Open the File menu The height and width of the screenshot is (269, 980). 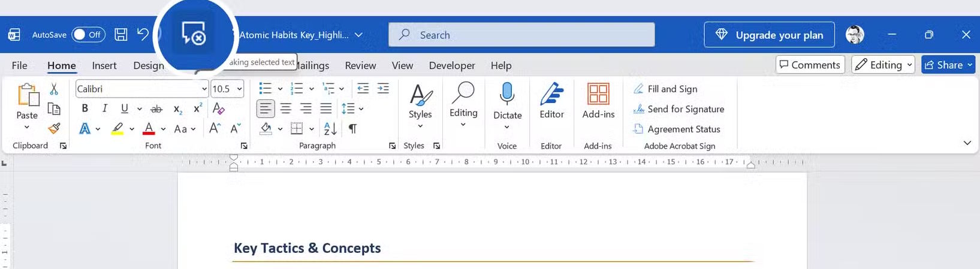point(19,65)
